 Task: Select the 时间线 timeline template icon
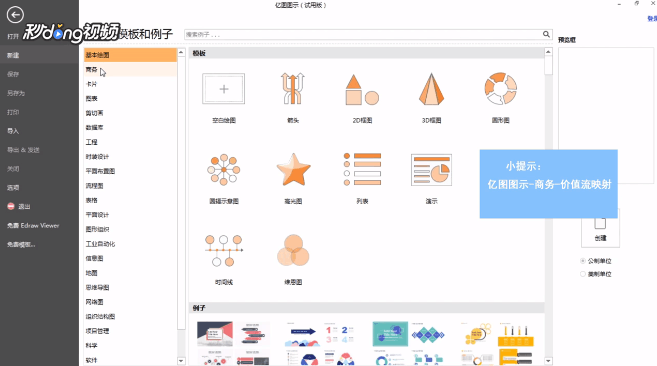pos(224,251)
